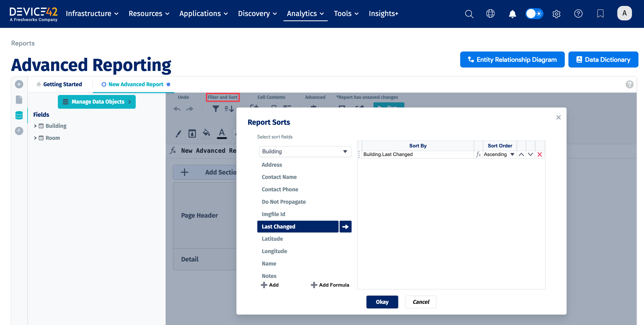Image resolution: width=644 pixels, height=325 pixels.
Task: Click the search magnifier icon
Action: click(469, 14)
